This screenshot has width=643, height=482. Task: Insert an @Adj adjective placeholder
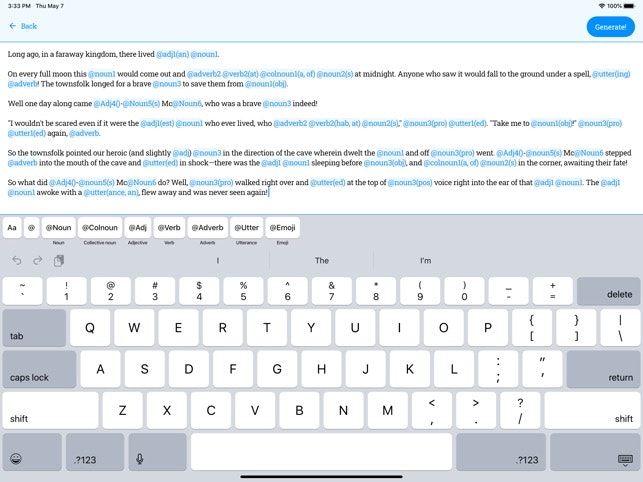pyautogui.click(x=137, y=228)
